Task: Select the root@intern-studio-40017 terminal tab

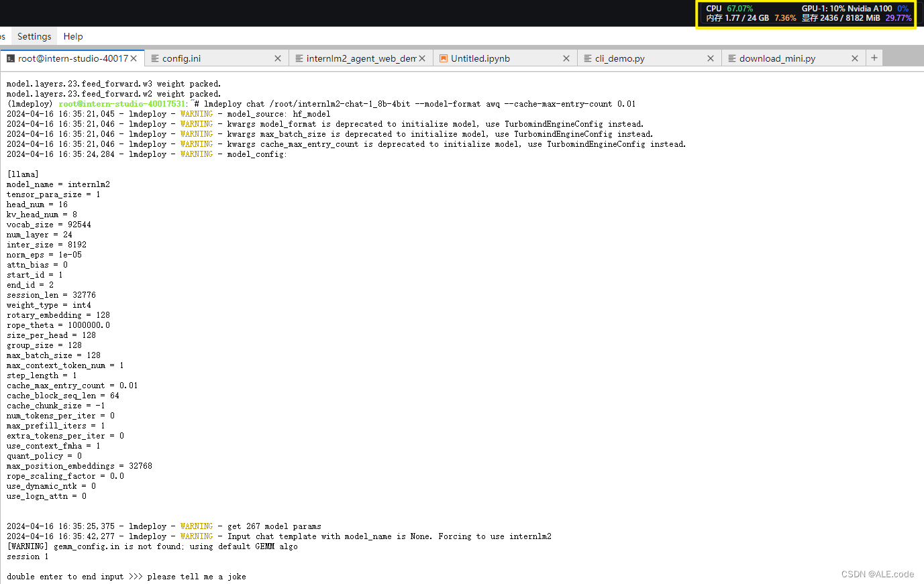Action: point(70,58)
